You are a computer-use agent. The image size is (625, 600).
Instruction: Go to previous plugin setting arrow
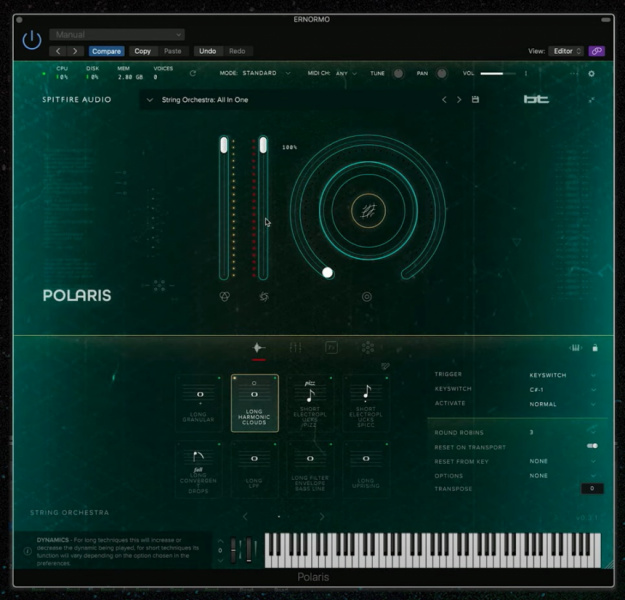[58, 51]
